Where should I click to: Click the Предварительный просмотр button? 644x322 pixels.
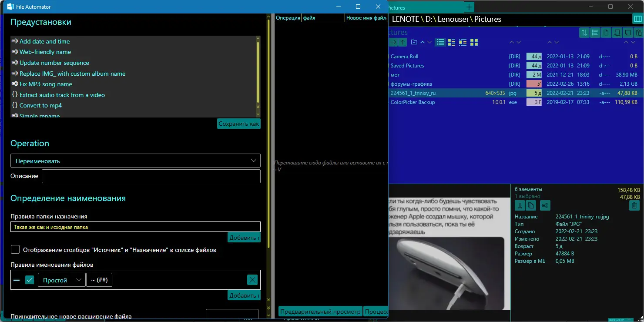320,311
